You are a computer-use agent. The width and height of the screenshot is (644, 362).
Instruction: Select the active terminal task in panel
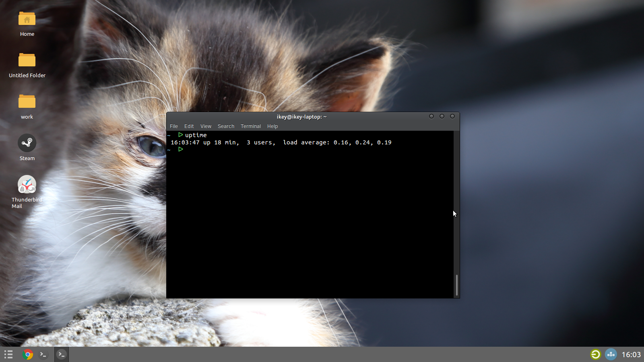(x=61, y=354)
